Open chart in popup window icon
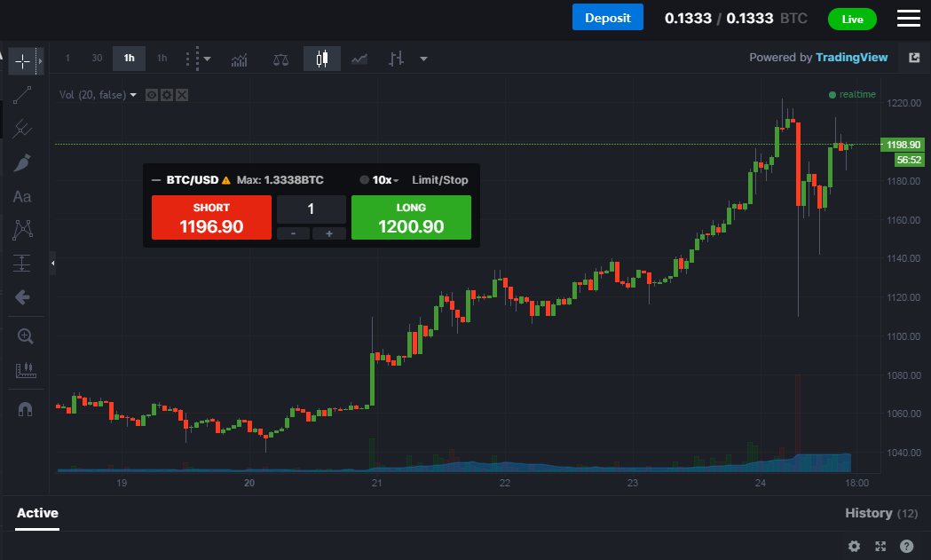This screenshot has height=560, width=931. pos(914,58)
